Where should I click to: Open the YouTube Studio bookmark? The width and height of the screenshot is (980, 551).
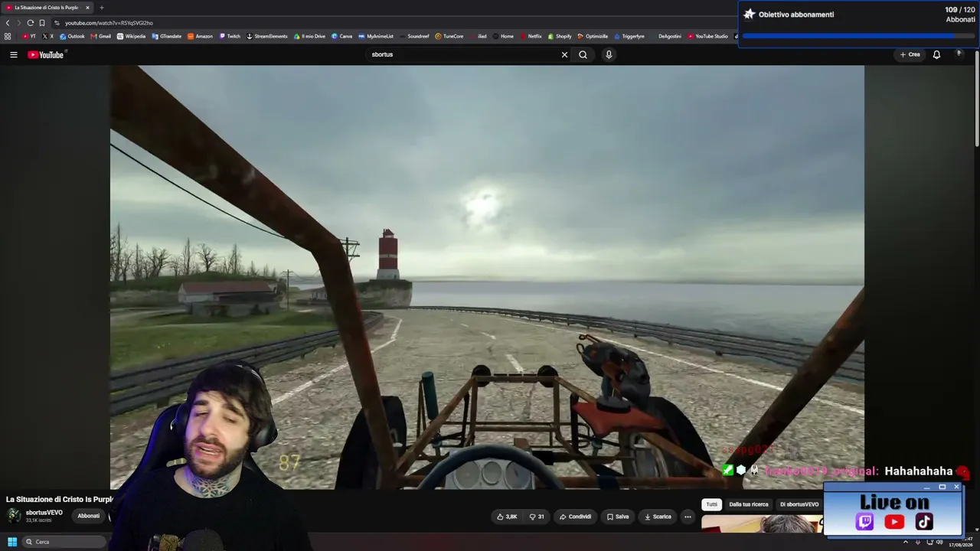[x=708, y=36]
